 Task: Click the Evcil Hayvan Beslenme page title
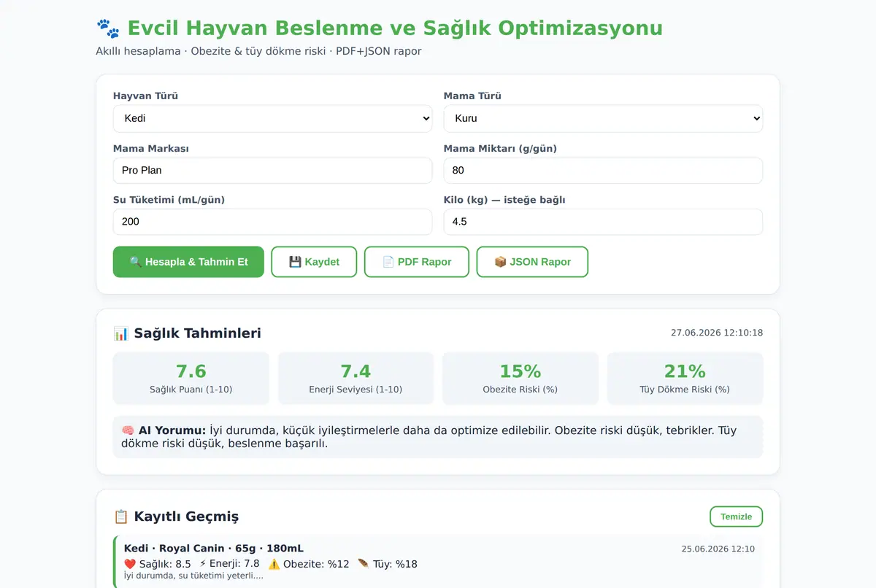tap(395, 28)
